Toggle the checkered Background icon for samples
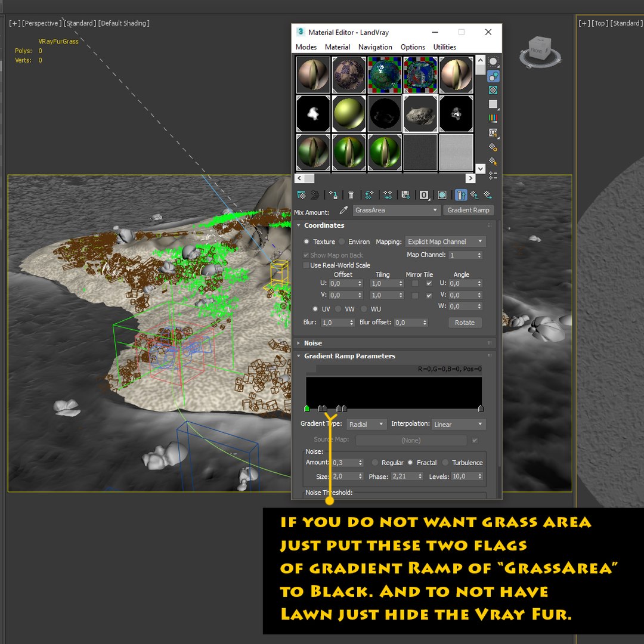 point(493,90)
